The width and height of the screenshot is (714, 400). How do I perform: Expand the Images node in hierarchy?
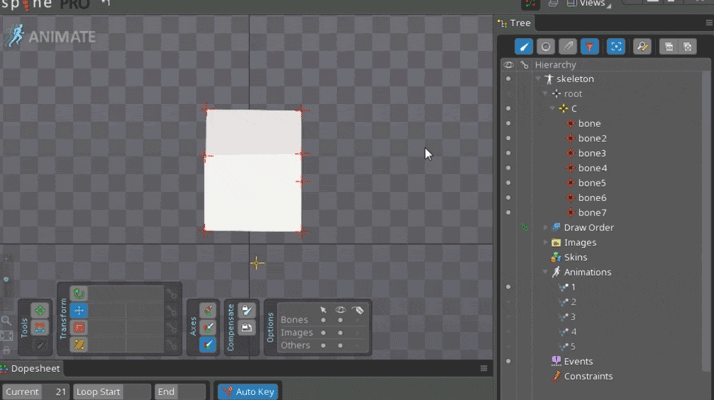click(545, 242)
